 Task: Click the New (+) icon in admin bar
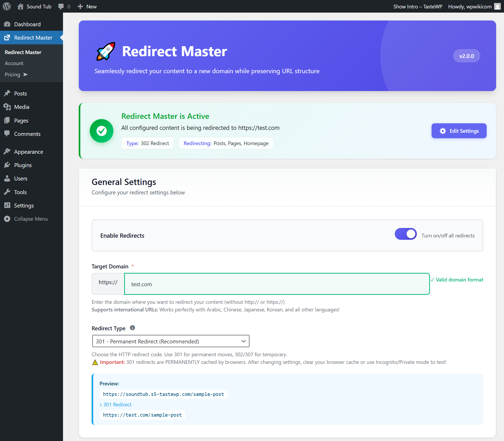point(80,6)
